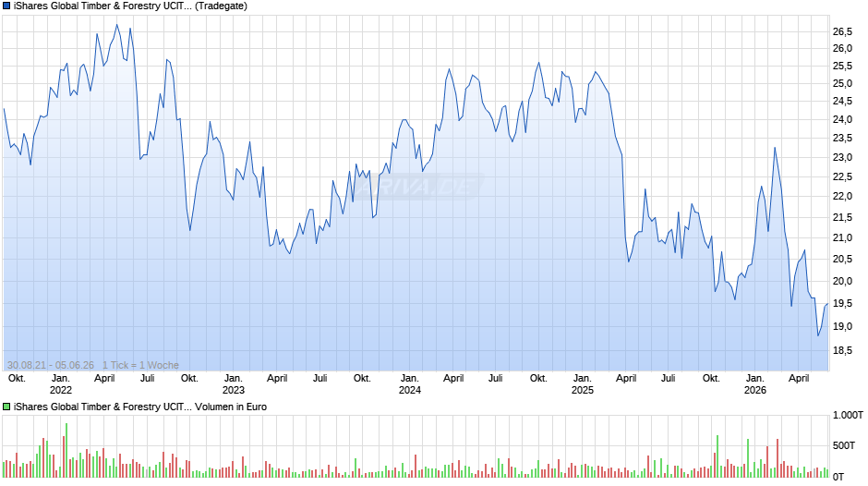The width and height of the screenshot is (868, 486).
Task: Click the 20,5 price axis label
Action: point(842,260)
